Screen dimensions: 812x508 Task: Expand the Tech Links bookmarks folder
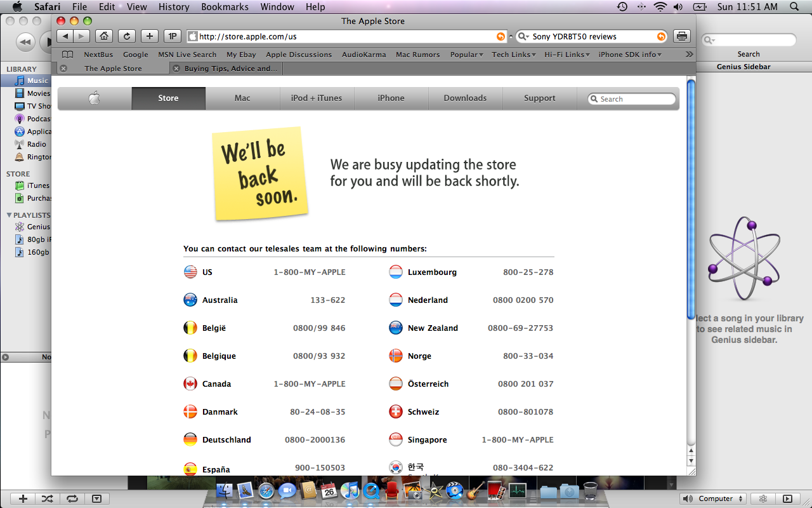[514, 55]
